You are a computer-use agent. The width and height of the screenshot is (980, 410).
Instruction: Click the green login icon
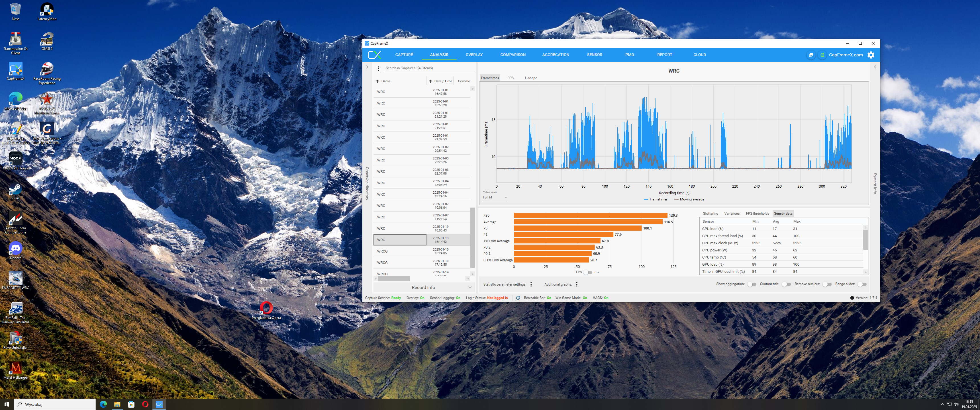tap(822, 55)
